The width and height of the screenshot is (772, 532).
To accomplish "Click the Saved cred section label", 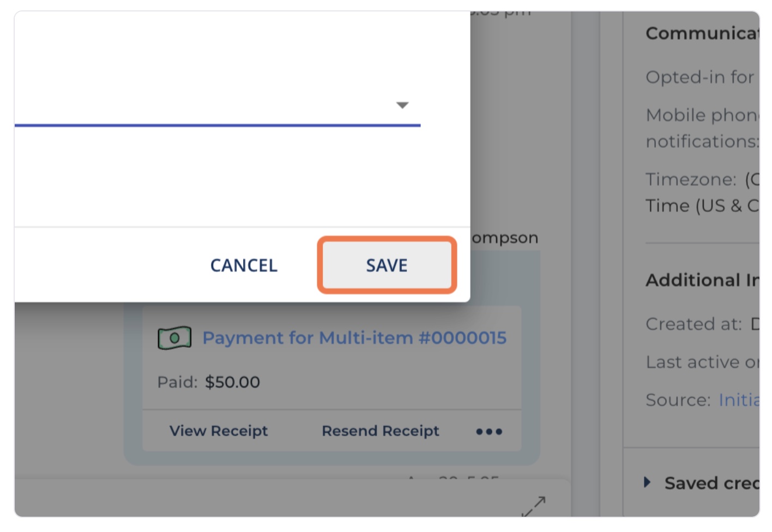I will [x=711, y=483].
